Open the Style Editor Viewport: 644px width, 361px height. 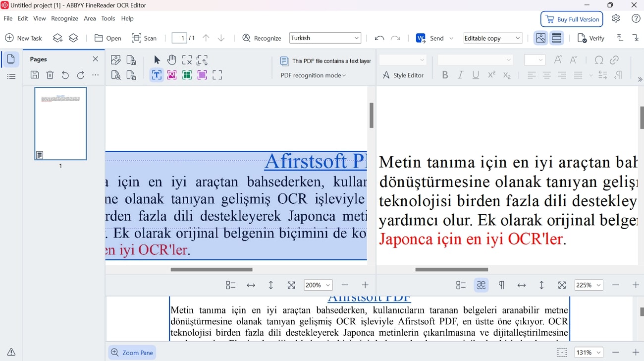point(403,75)
